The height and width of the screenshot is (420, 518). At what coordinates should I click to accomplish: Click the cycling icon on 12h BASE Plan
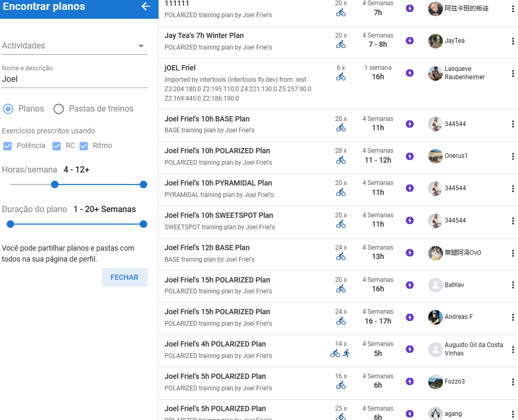point(341,256)
